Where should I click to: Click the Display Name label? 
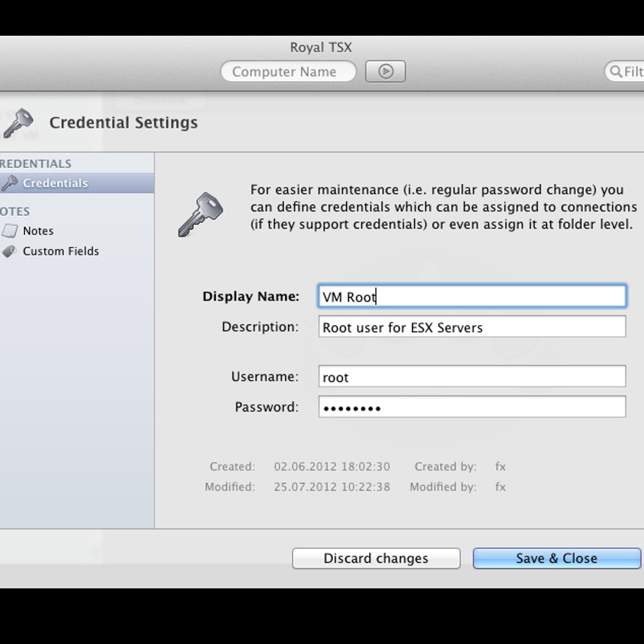[x=251, y=296]
